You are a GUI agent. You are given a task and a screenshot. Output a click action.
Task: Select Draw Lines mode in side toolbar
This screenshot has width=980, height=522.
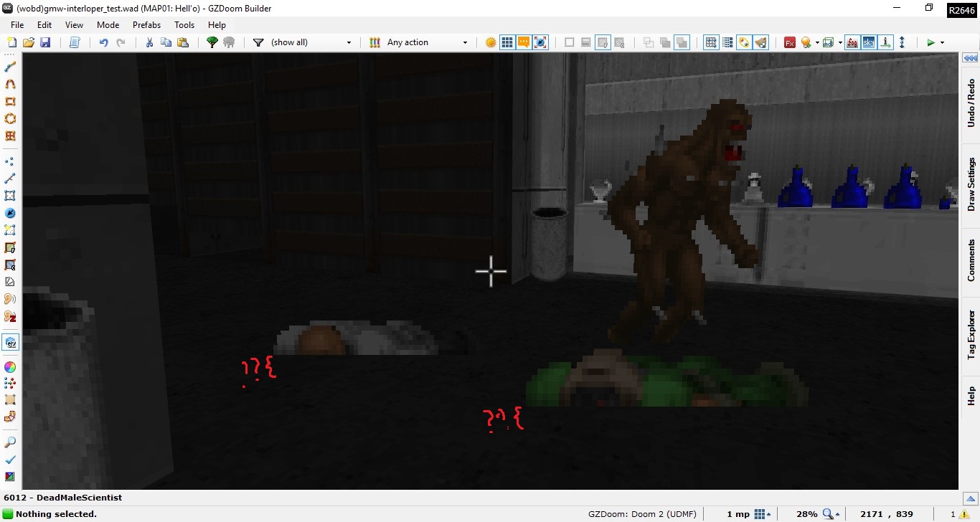click(x=10, y=67)
